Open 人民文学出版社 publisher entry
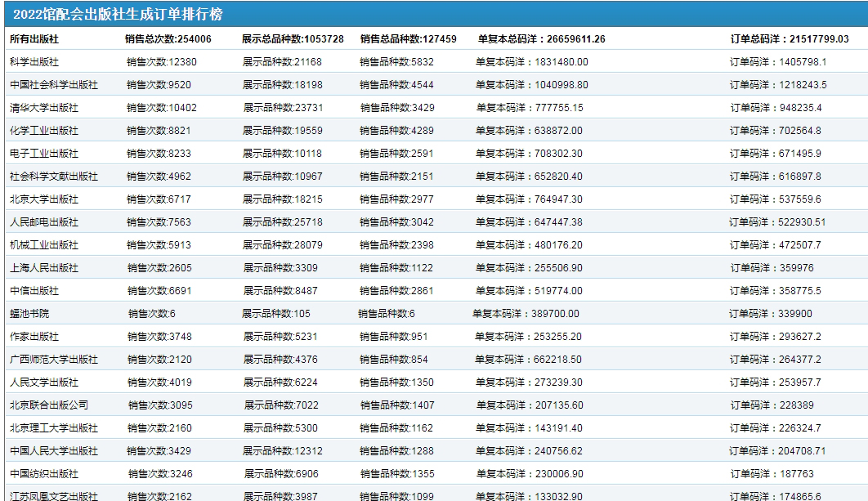The height and width of the screenshot is (501, 868). (x=44, y=382)
